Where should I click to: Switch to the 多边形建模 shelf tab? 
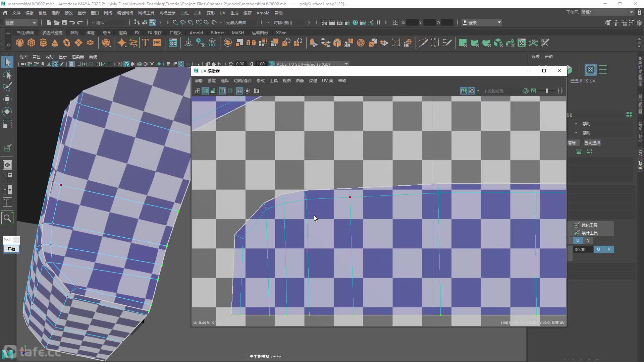[x=52, y=33]
